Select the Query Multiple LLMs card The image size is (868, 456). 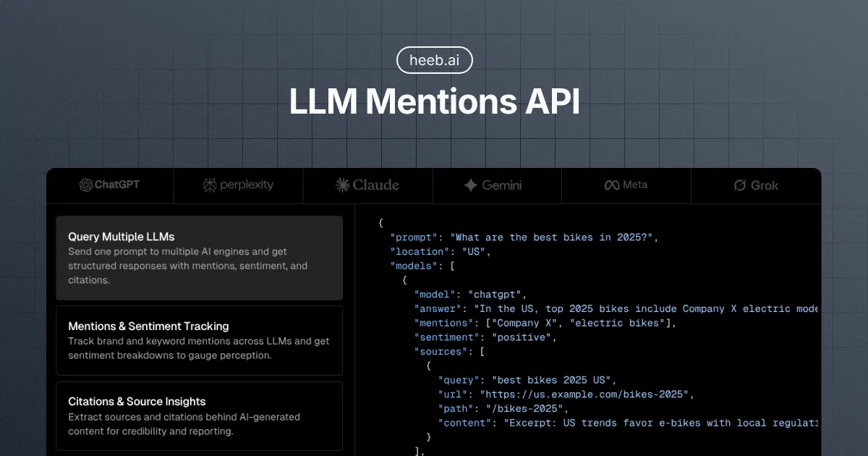pos(199,258)
